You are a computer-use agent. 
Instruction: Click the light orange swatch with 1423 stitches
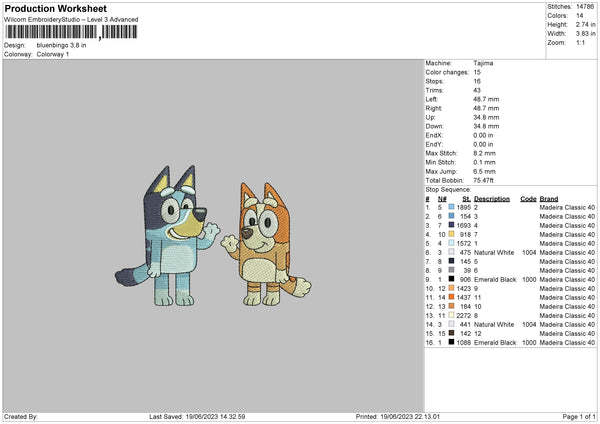451,289
